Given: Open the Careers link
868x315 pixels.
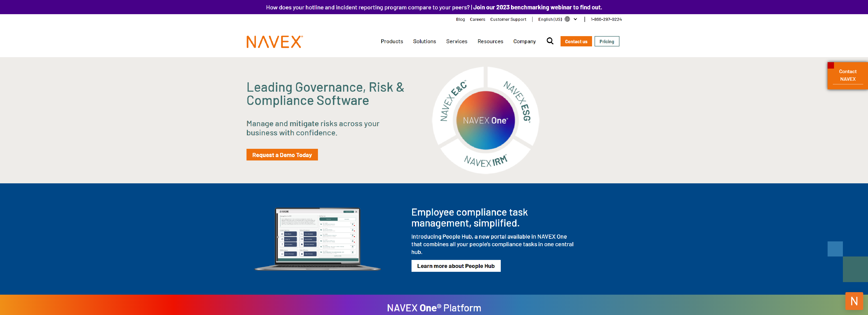Looking at the screenshot, I should pyautogui.click(x=477, y=19).
